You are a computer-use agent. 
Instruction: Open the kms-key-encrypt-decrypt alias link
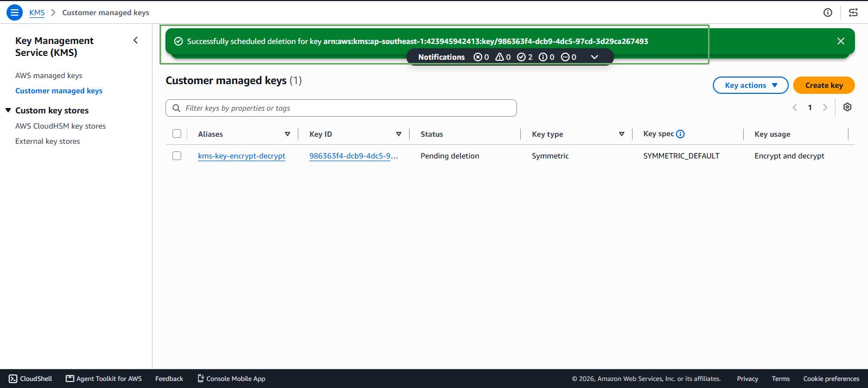point(241,156)
